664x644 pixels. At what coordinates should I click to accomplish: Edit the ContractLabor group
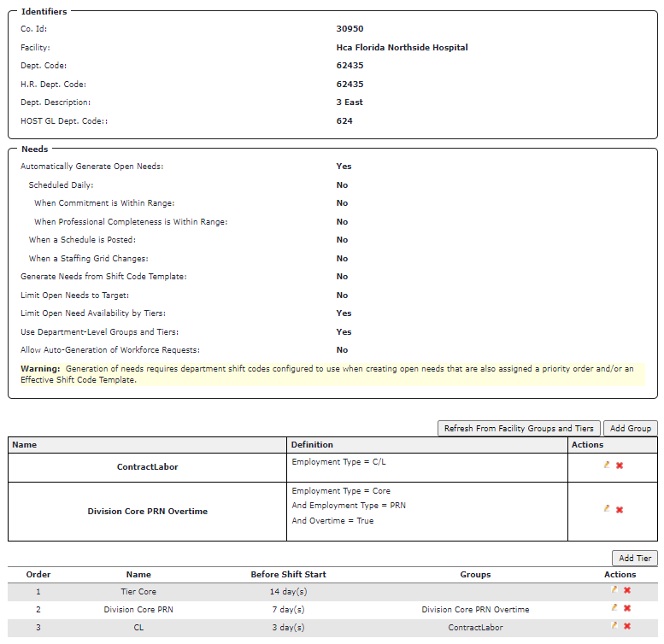tap(607, 465)
